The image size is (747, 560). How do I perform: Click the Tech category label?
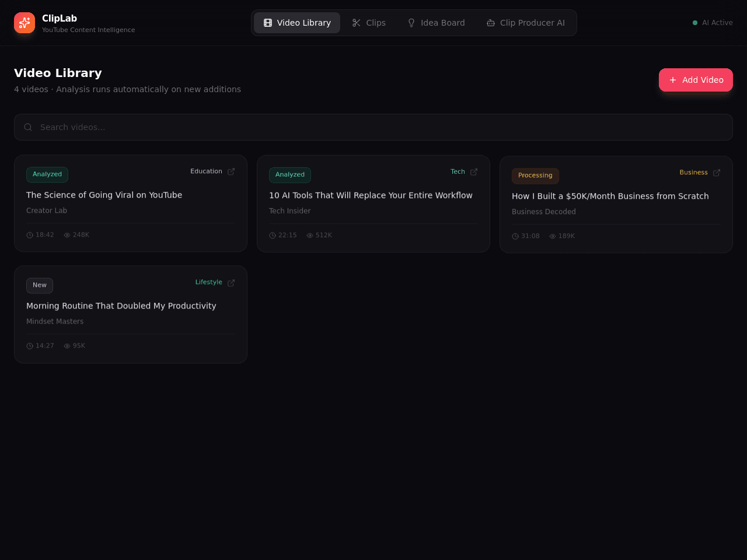click(x=458, y=172)
